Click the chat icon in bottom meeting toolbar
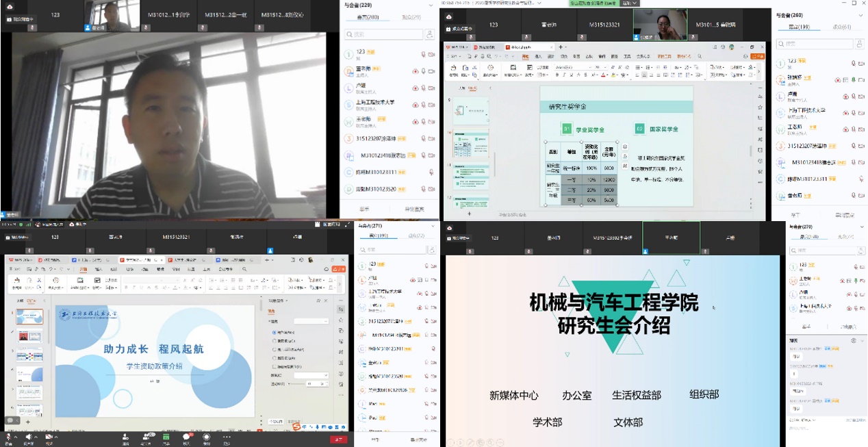Image resolution: width=868 pixels, height=447 pixels. click(x=186, y=437)
